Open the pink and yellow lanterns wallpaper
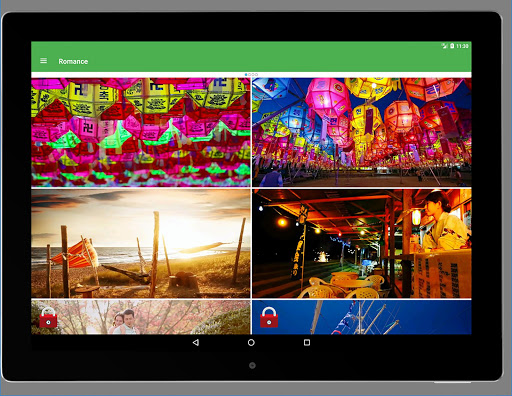 (x=141, y=132)
